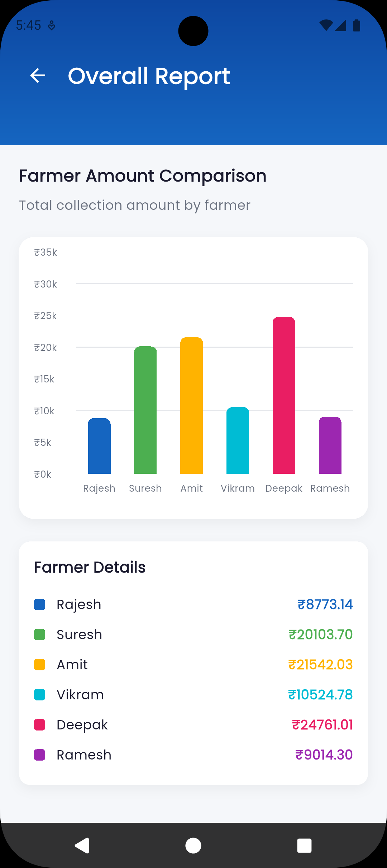Select Deepak's pink legend swatch

click(x=39, y=724)
